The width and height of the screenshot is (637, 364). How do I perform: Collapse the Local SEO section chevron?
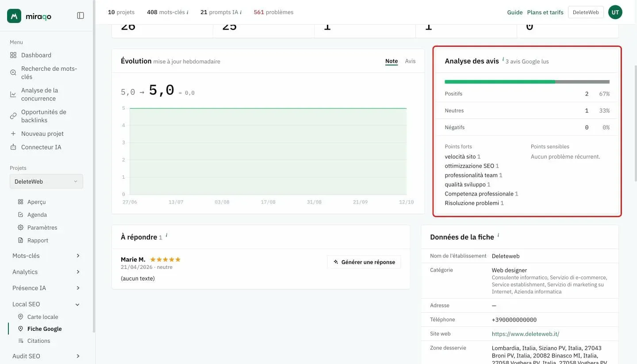pyautogui.click(x=78, y=304)
